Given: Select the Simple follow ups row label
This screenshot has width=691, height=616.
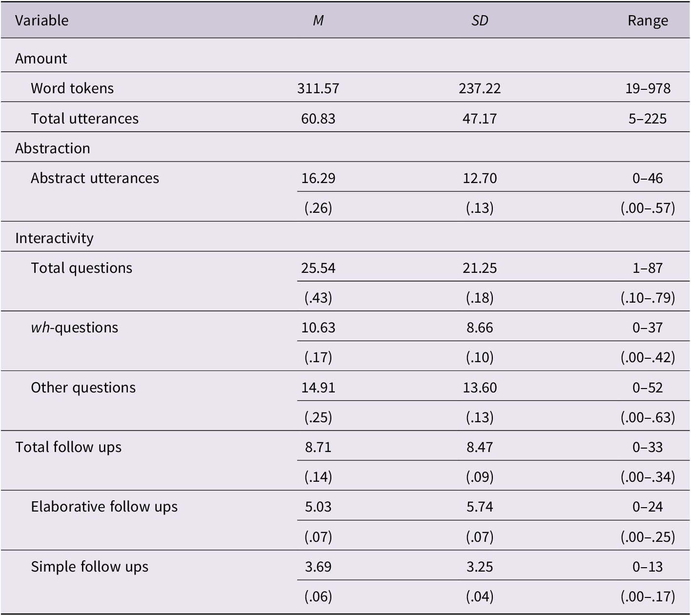Looking at the screenshot, I should (x=89, y=567).
